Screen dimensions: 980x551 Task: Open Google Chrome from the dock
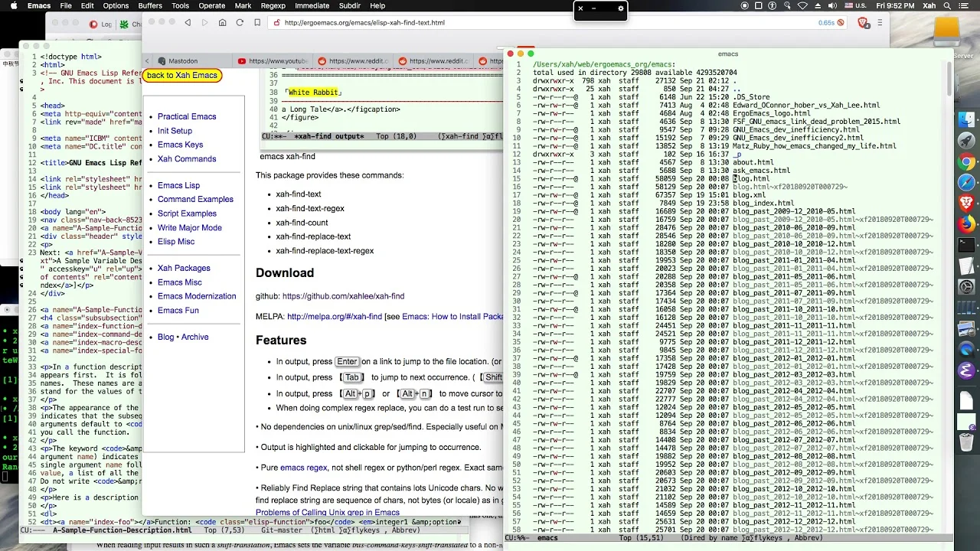[966, 161]
